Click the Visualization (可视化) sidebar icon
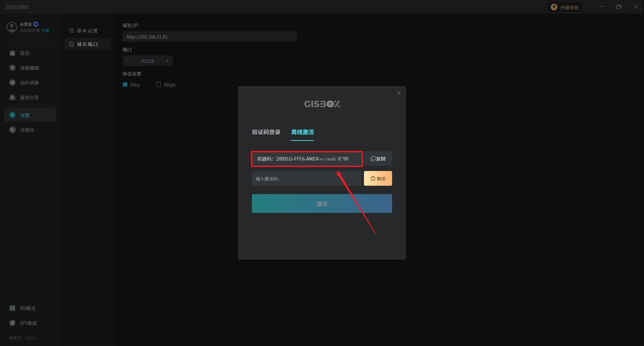 click(12, 130)
